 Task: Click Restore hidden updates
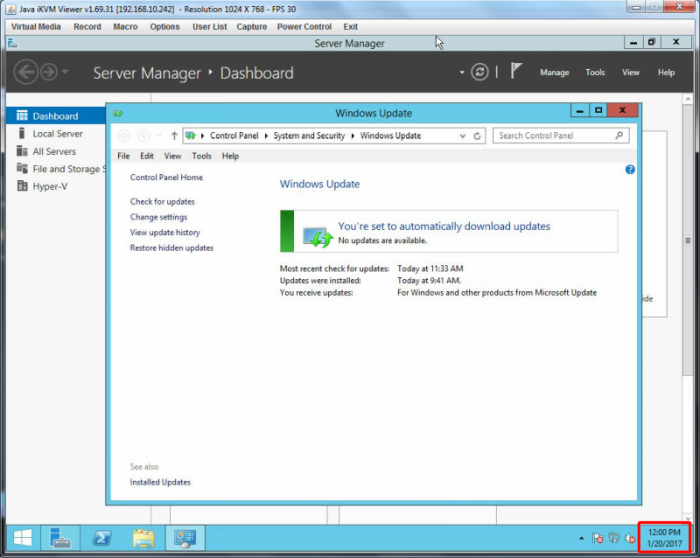pyautogui.click(x=171, y=248)
